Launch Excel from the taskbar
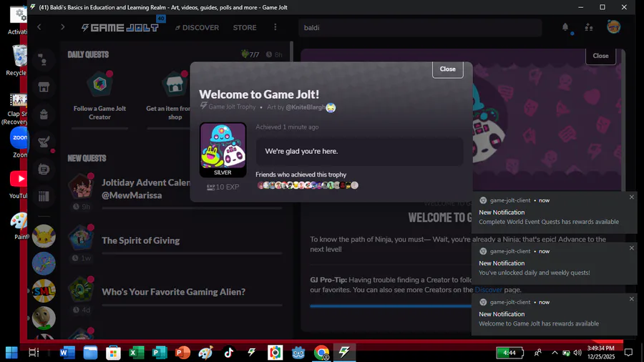 (x=137, y=352)
